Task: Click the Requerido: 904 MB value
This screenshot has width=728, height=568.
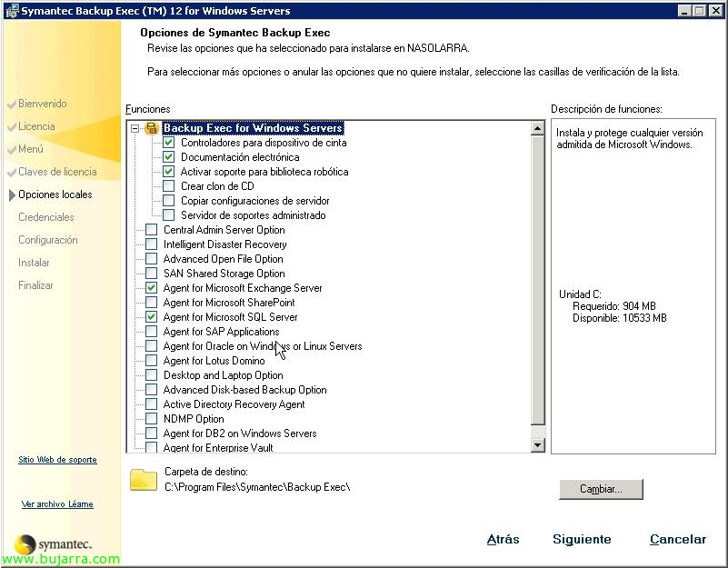Action: pos(613,306)
